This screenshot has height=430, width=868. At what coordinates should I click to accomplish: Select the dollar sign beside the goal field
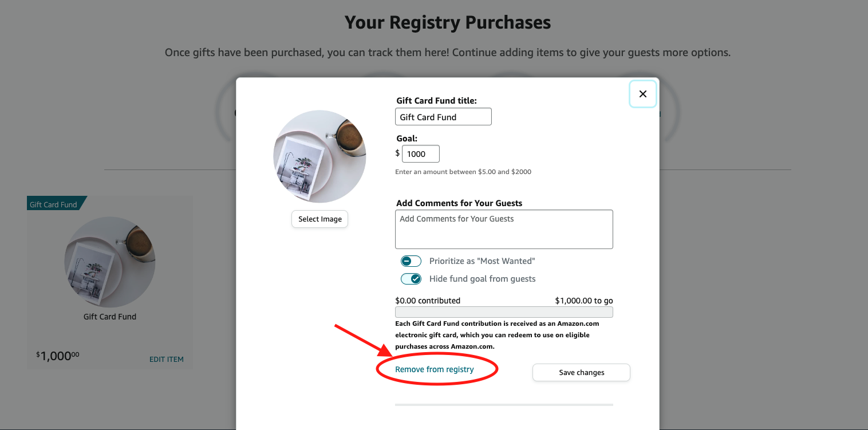pyautogui.click(x=397, y=153)
